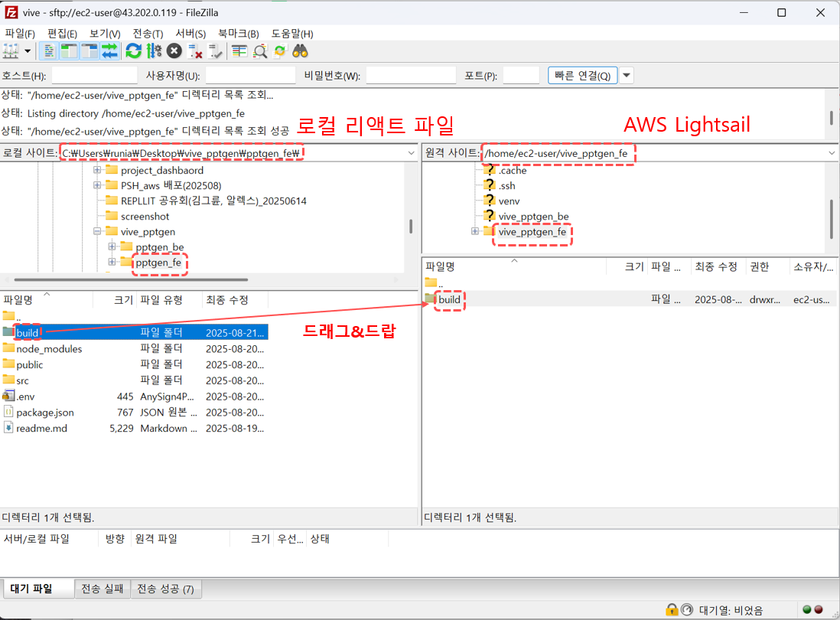This screenshot has width=840, height=620.
Task: Select the node_modules folder row
Action: click(x=134, y=349)
